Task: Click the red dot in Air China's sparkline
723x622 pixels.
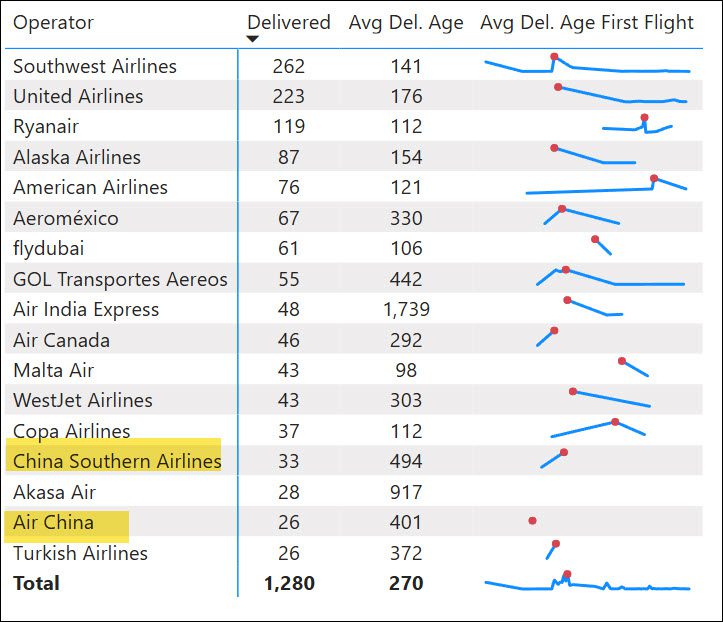Action: click(x=532, y=521)
